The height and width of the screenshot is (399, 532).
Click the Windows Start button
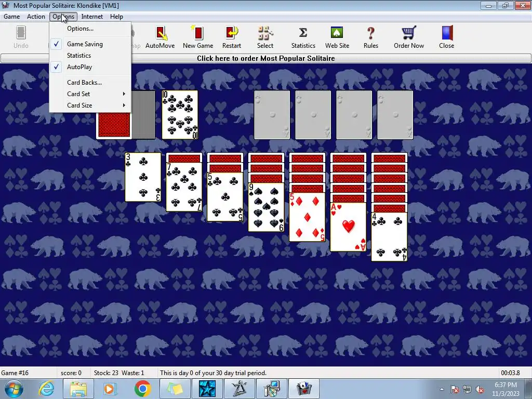click(14, 389)
